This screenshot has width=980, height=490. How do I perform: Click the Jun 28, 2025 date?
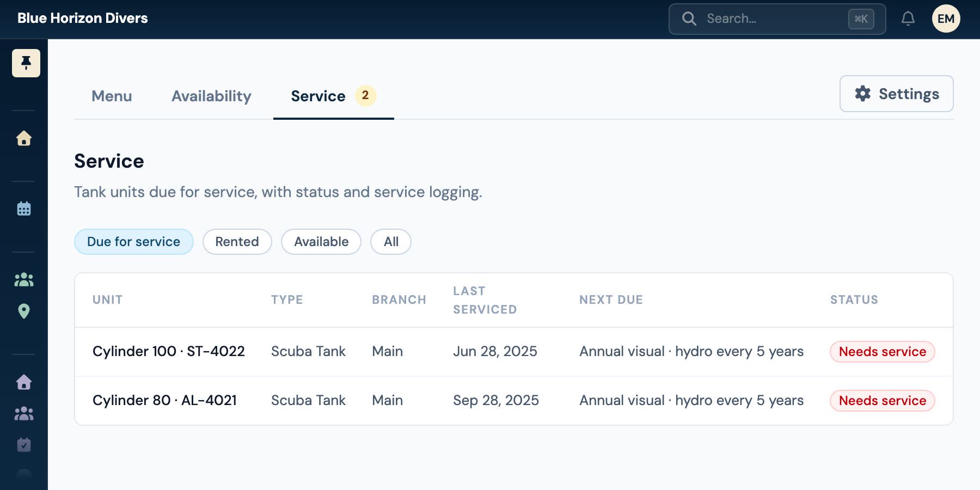pyautogui.click(x=495, y=352)
